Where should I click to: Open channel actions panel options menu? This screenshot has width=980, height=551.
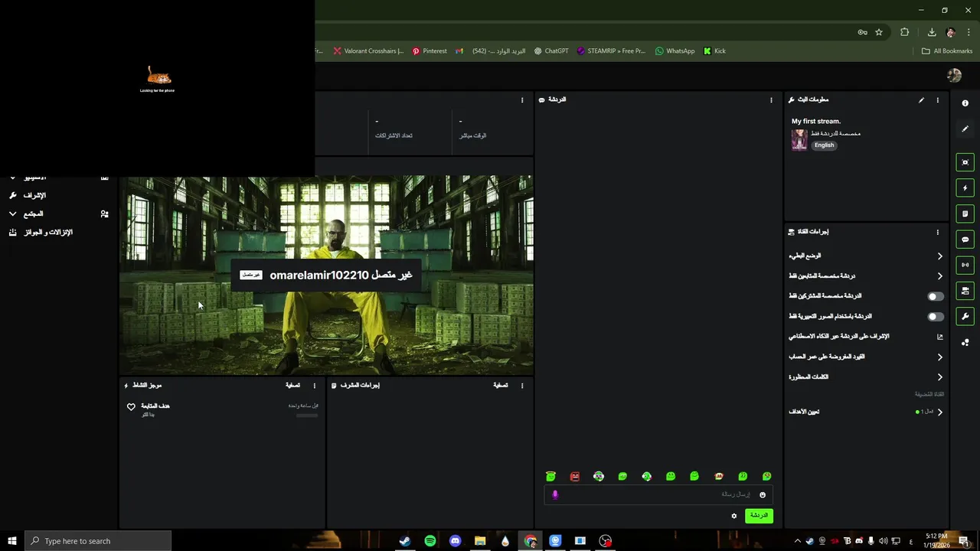tap(937, 232)
